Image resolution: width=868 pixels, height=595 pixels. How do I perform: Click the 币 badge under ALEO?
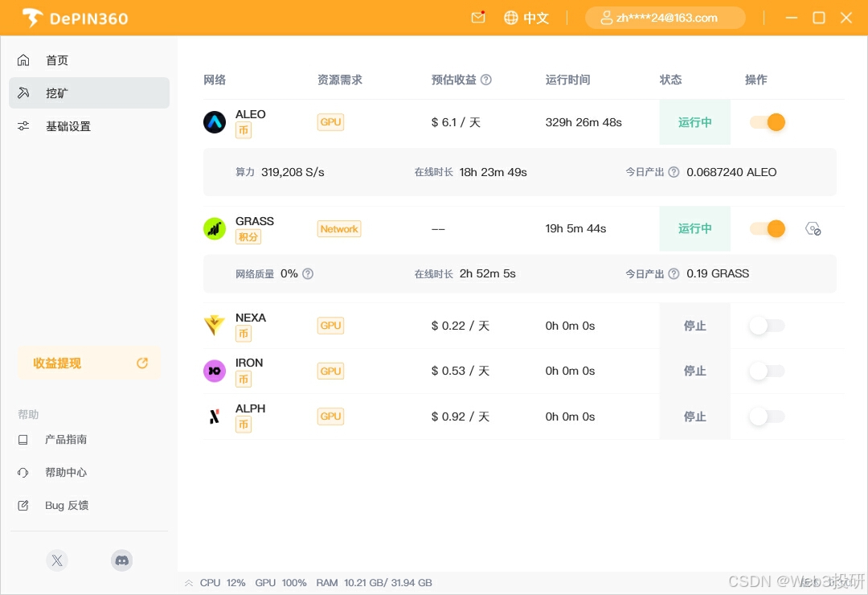tap(243, 130)
